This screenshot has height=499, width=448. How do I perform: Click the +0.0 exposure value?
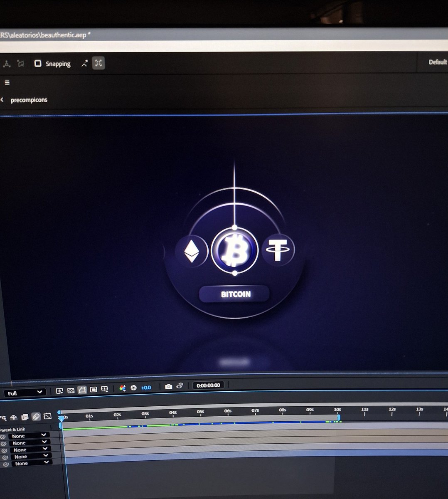coord(146,388)
